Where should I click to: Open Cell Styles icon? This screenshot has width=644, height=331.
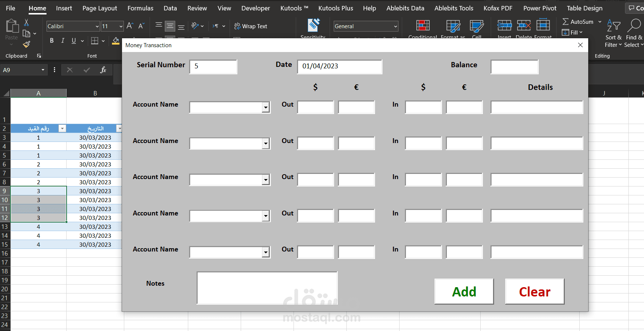(477, 25)
